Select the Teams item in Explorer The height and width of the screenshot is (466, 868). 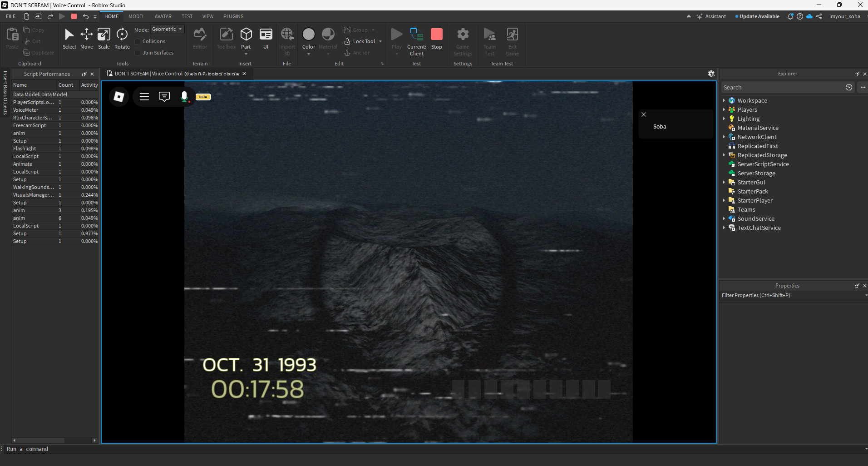[x=746, y=209]
